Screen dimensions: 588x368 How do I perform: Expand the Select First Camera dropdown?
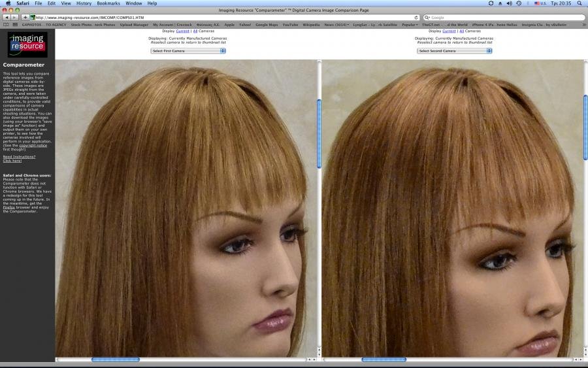(188, 50)
